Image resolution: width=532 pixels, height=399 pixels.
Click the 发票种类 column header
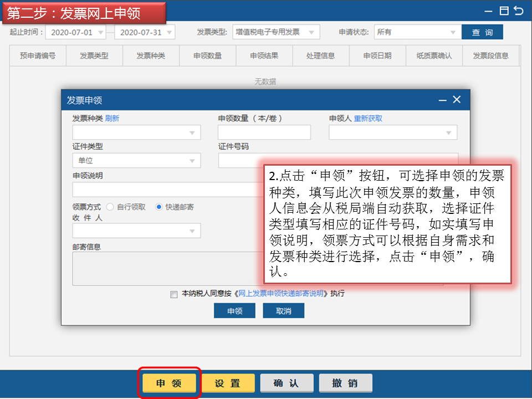click(x=151, y=55)
